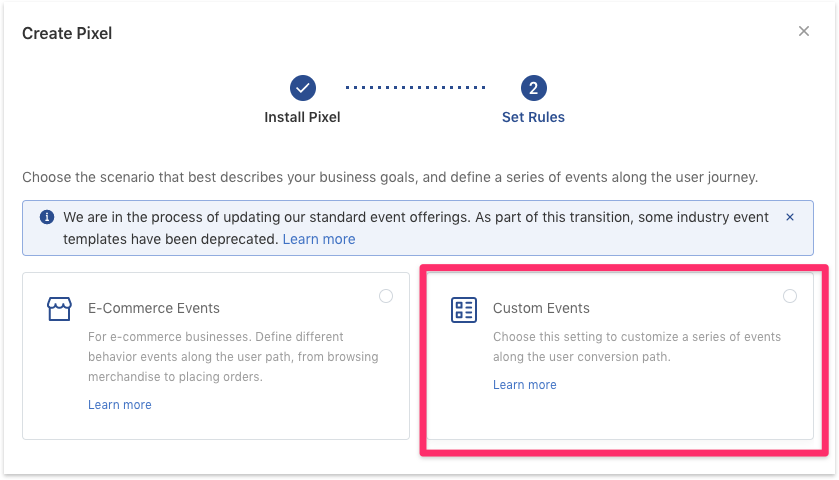Viewport: 839px width, 480px height.
Task: Select the Custom Events radio button
Action: tap(790, 296)
